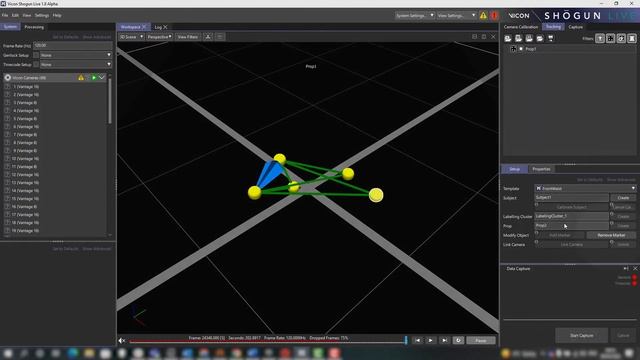Screen dimensions: 640x360
Task: Click the Remove Marker button
Action: pyautogui.click(x=611, y=236)
